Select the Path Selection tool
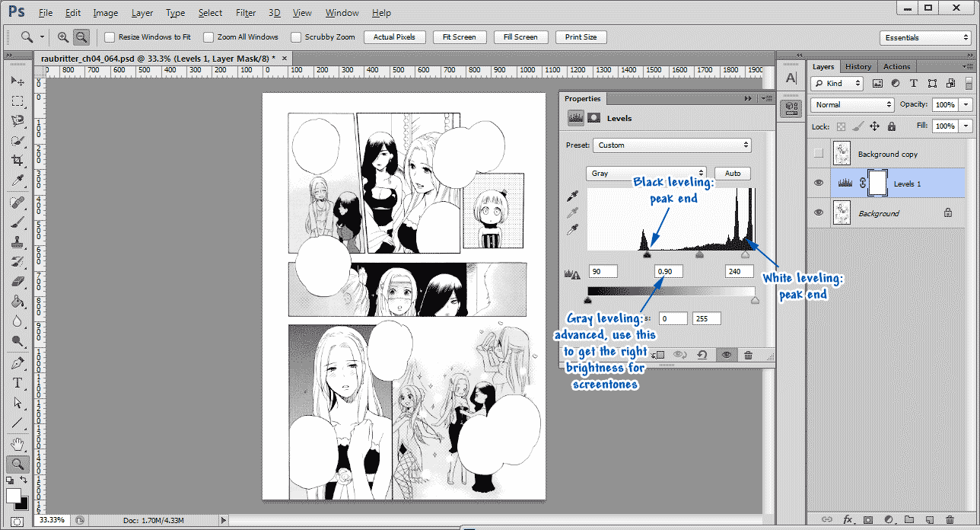The height and width of the screenshot is (530, 980). click(x=17, y=403)
